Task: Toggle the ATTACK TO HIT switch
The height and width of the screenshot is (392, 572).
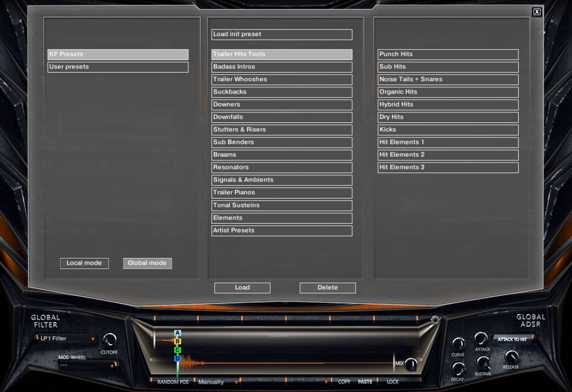Action: pos(513,340)
